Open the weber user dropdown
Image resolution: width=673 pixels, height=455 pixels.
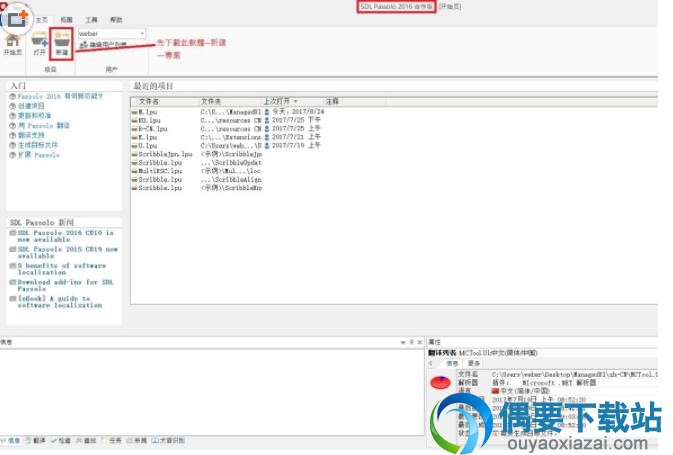(142, 33)
